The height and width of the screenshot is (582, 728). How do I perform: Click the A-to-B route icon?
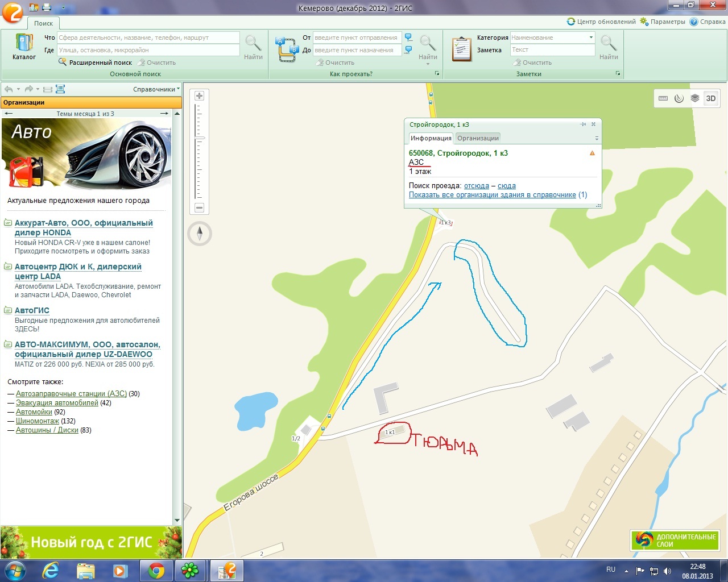[287, 49]
